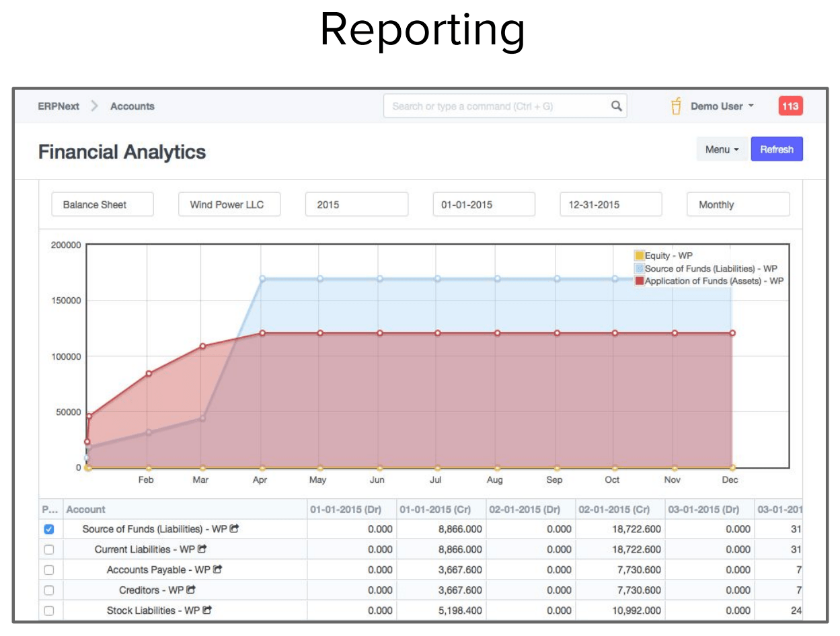Viewport: 840px width, 636px height.
Task: Click the search magnifier icon
Action: (x=616, y=106)
